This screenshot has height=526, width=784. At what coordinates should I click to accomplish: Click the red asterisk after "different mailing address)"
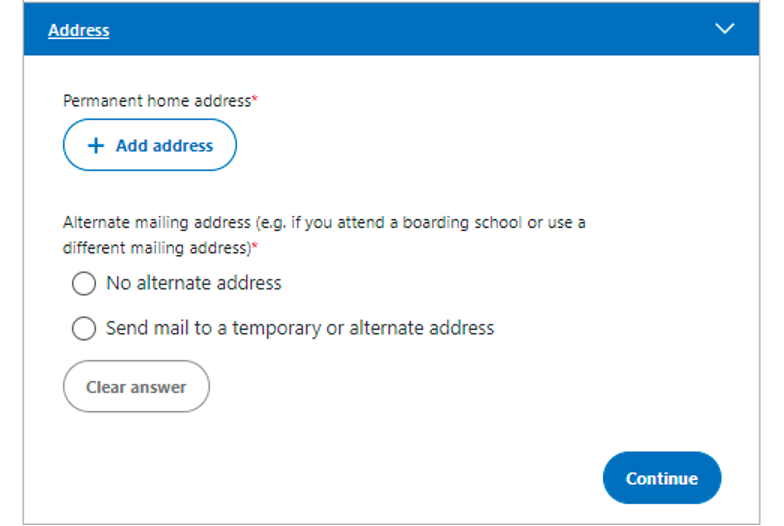[x=254, y=246]
